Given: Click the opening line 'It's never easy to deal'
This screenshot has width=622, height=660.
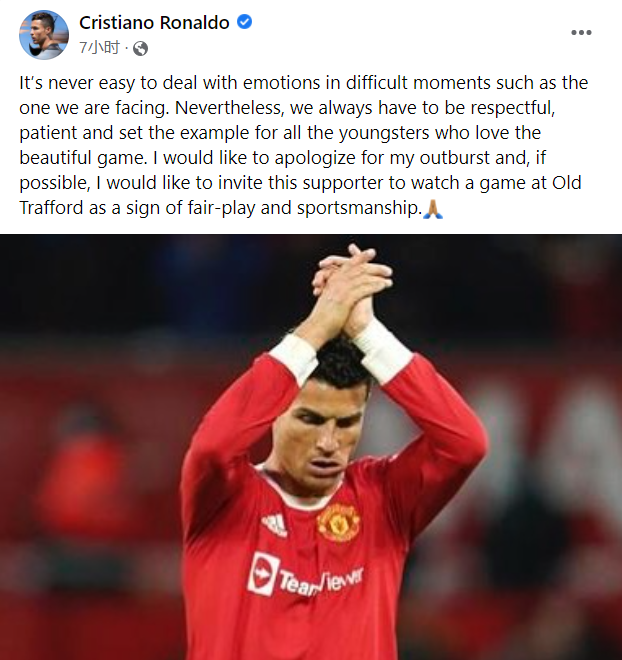Looking at the screenshot, I should 108,83.
